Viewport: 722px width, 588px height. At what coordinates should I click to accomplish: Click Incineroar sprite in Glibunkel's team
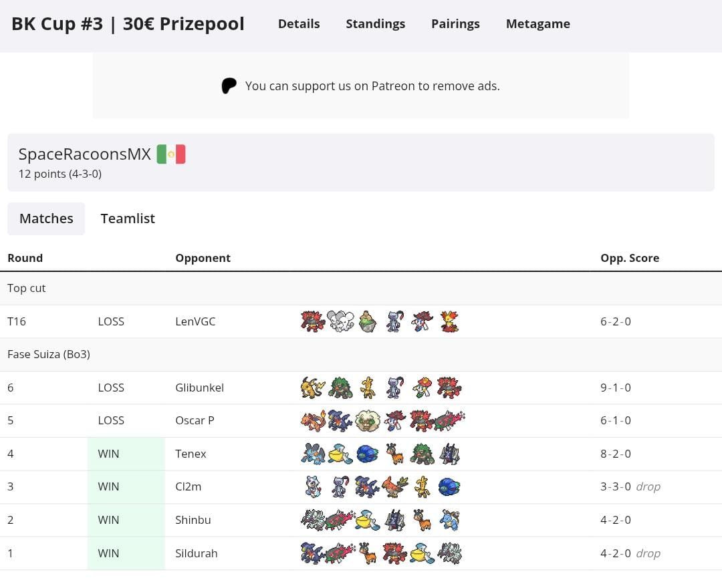449,388
